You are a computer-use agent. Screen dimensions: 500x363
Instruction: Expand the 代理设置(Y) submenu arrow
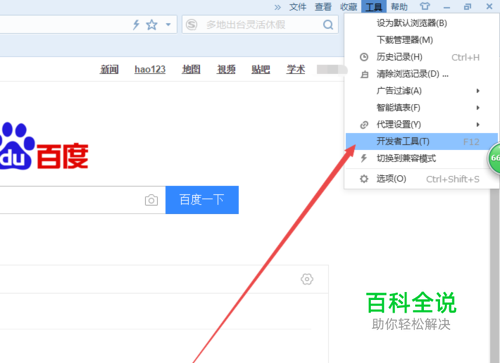pyautogui.click(x=478, y=125)
